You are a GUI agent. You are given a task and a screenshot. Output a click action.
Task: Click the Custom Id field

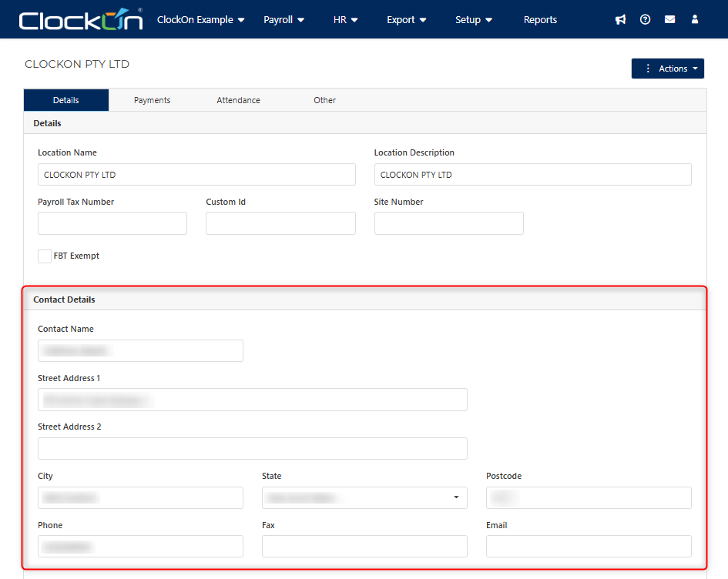pyautogui.click(x=280, y=223)
